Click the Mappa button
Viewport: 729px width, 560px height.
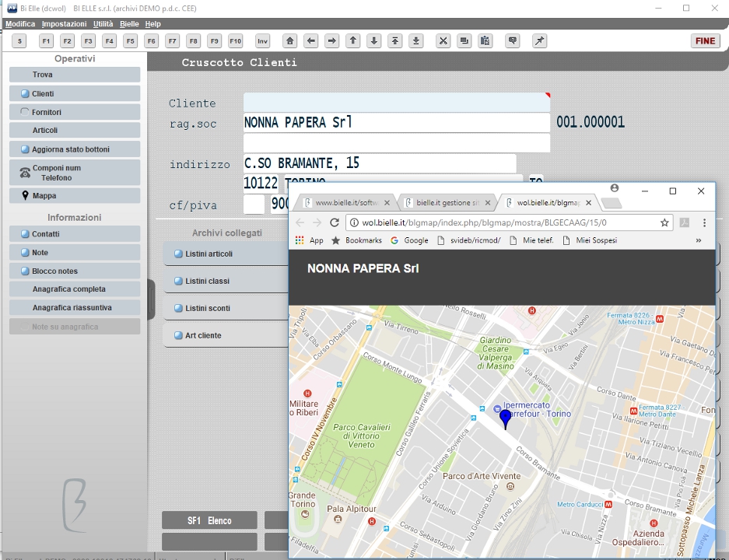click(x=75, y=196)
